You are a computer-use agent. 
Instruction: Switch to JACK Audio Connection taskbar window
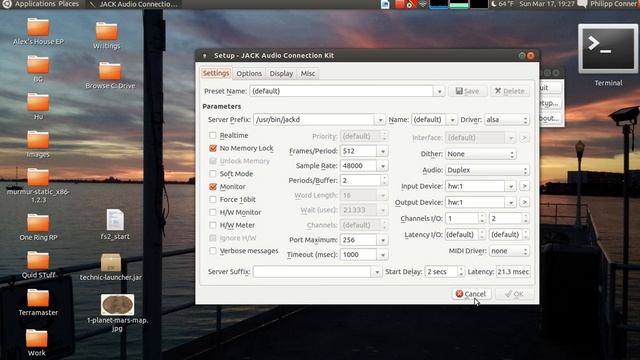[134, 4]
